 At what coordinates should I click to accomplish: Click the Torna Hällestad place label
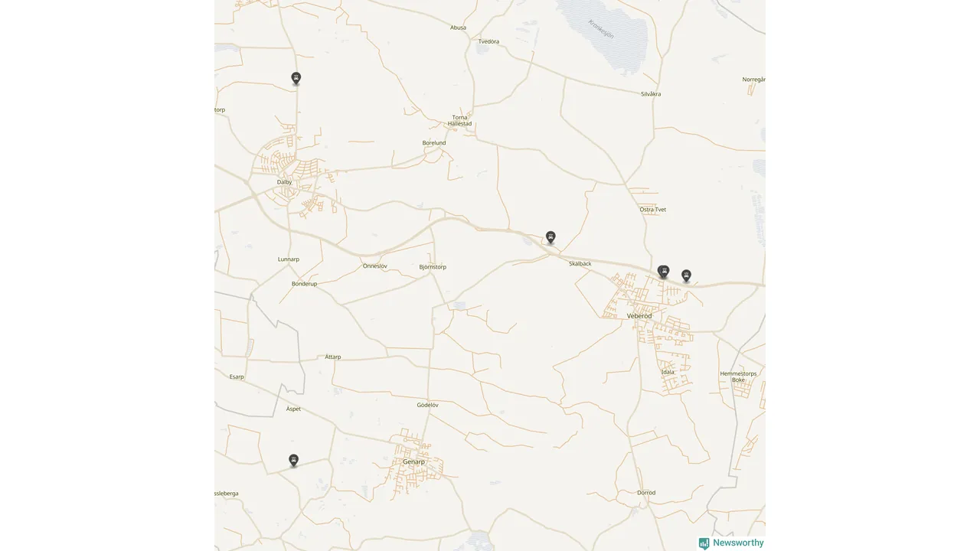(x=460, y=120)
